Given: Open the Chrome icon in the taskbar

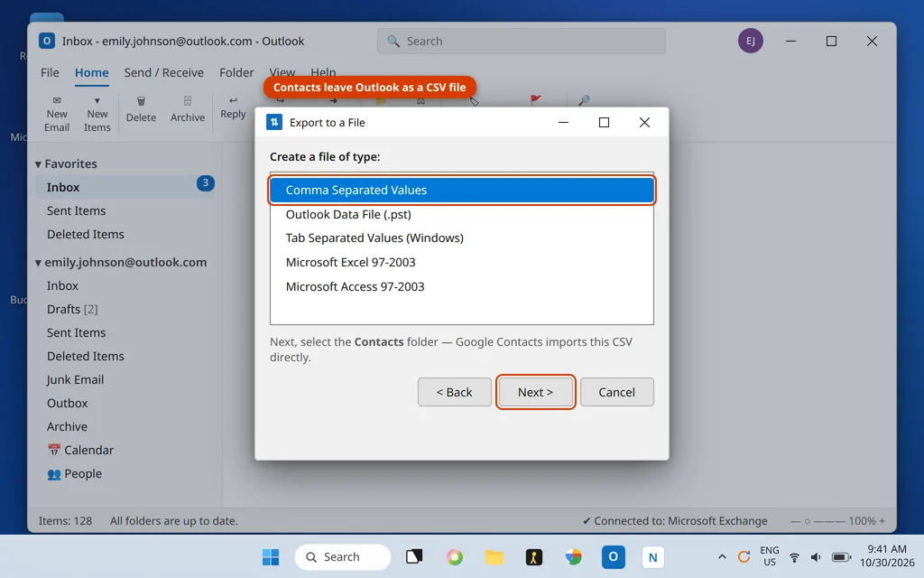Looking at the screenshot, I should click(573, 556).
